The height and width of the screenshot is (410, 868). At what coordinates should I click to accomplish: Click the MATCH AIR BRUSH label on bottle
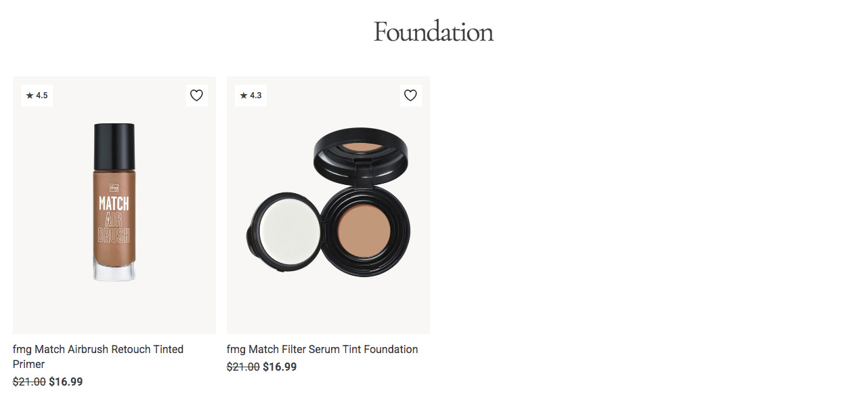click(114, 219)
